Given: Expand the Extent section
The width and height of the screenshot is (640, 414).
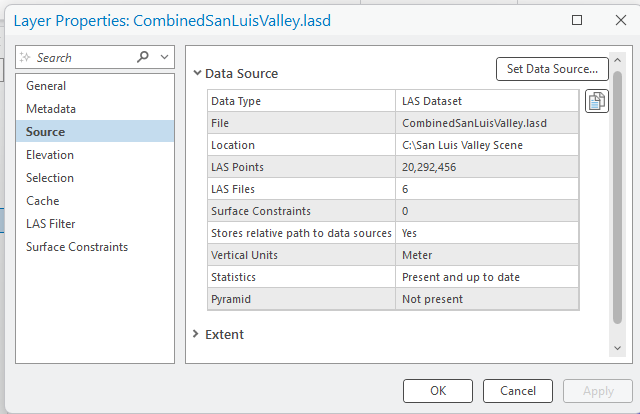Looking at the screenshot, I should point(196,334).
